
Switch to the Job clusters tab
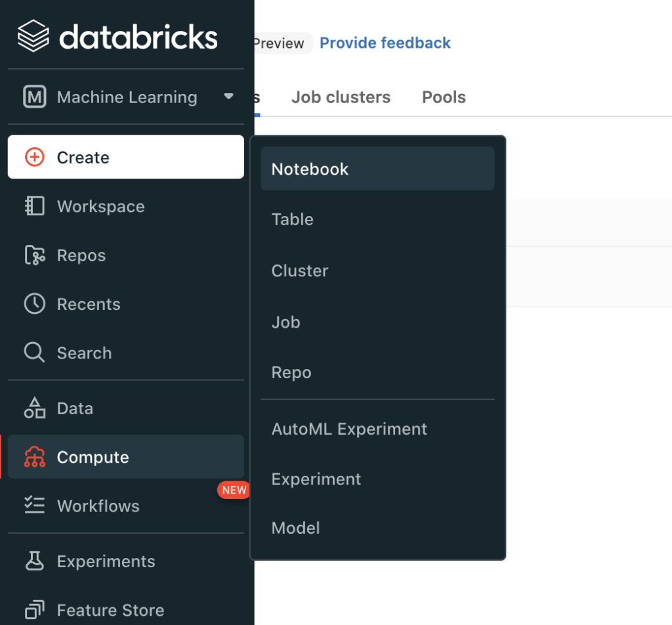(x=341, y=97)
